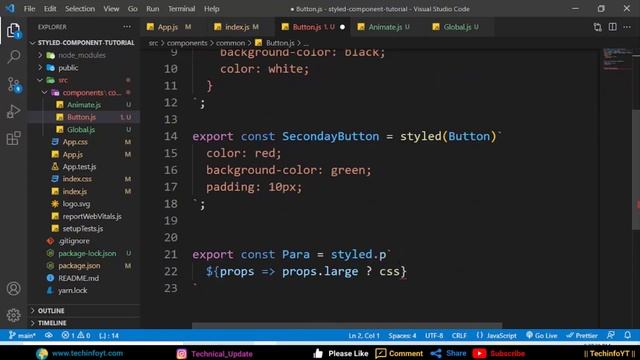Open the Extensions view
This screenshot has width=640, height=360.
pos(13,138)
